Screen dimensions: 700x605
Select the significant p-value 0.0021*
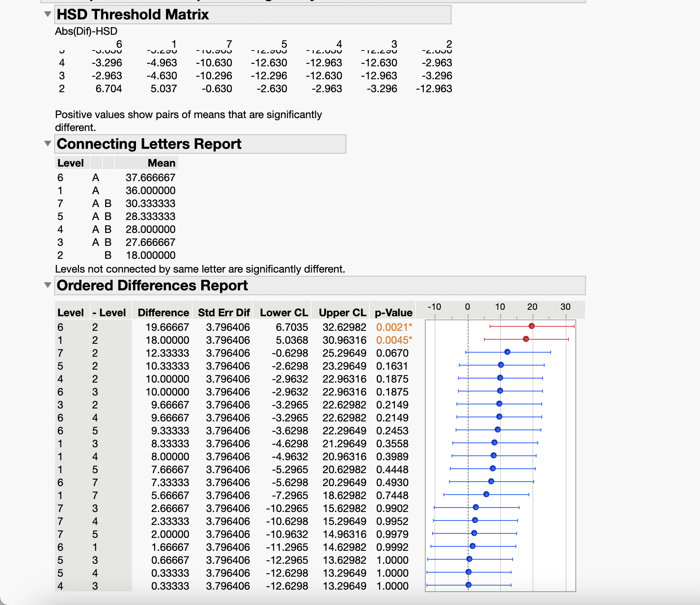393,327
